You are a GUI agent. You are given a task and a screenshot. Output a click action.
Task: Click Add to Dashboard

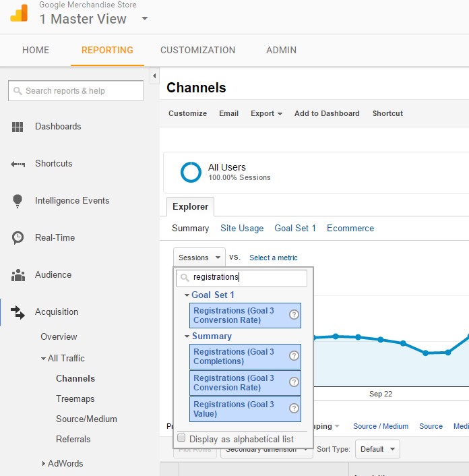(x=327, y=113)
